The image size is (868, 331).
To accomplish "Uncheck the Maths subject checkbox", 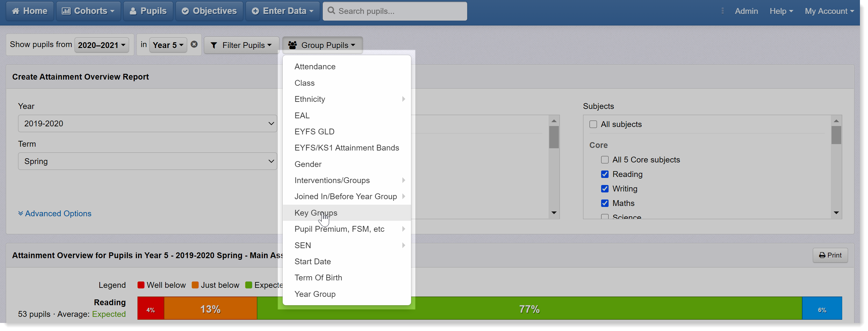I will click(x=604, y=203).
